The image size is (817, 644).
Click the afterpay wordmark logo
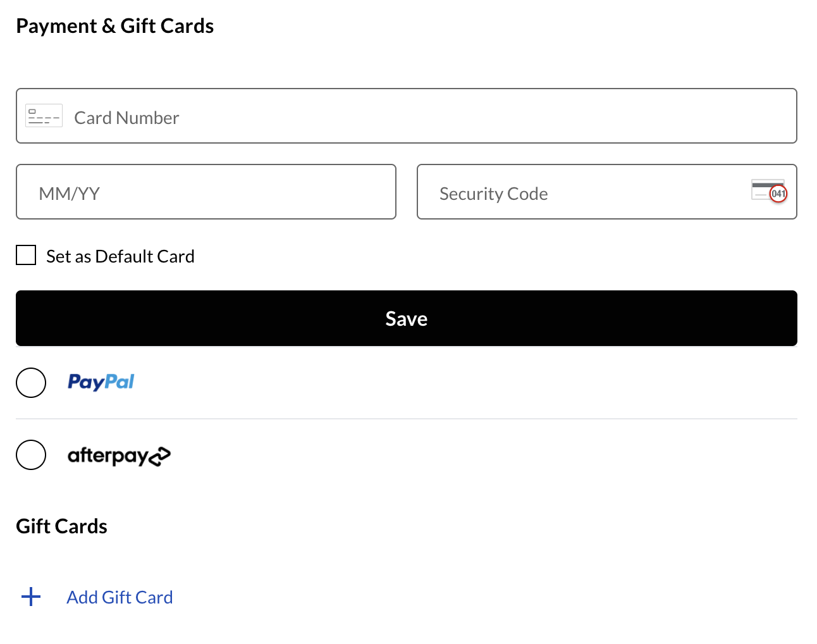click(x=107, y=455)
